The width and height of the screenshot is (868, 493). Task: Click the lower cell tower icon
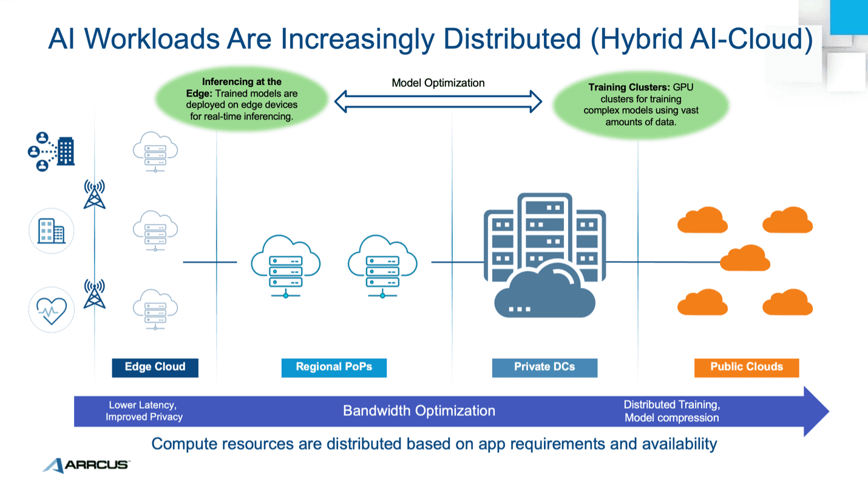[x=94, y=294]
